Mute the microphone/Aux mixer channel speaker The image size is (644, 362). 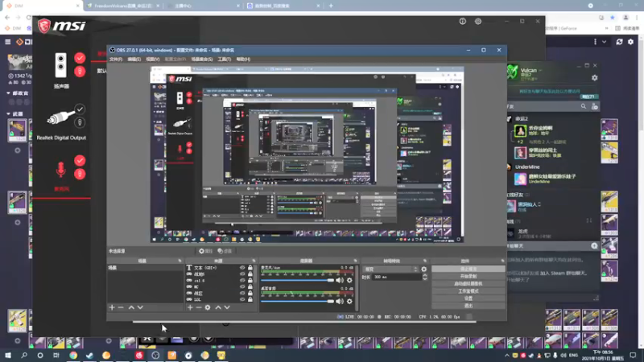(340, 280)
